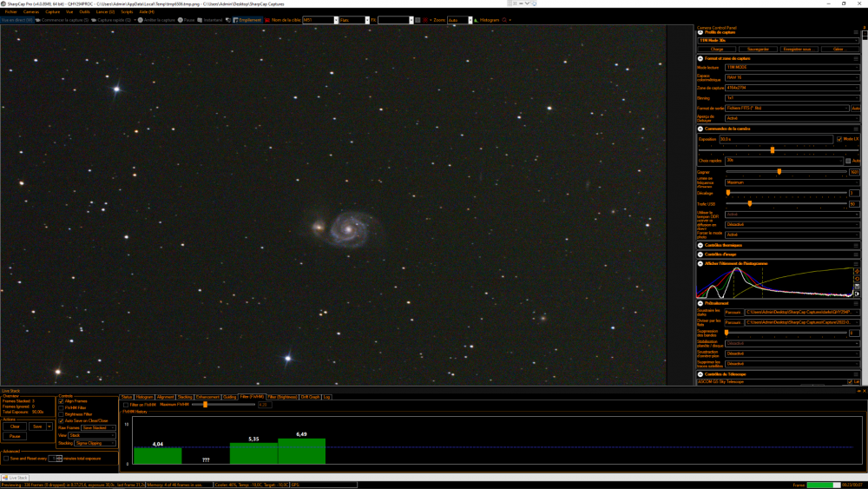Viewport: 868px width, 489px height.
Task: Click the Maximum FWHM slider handle
Action: click(x=205, y=405)
